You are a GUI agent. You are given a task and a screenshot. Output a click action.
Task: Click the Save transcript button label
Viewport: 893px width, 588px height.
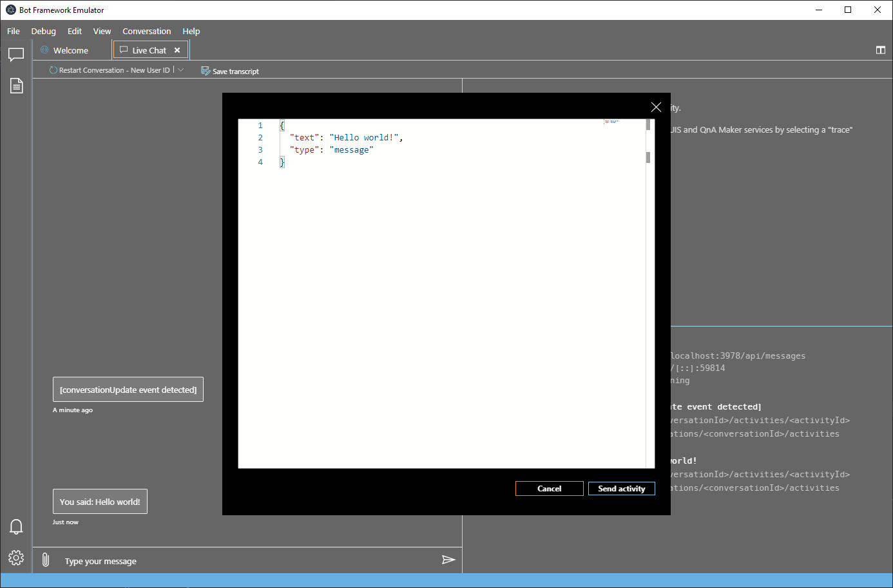236,71
